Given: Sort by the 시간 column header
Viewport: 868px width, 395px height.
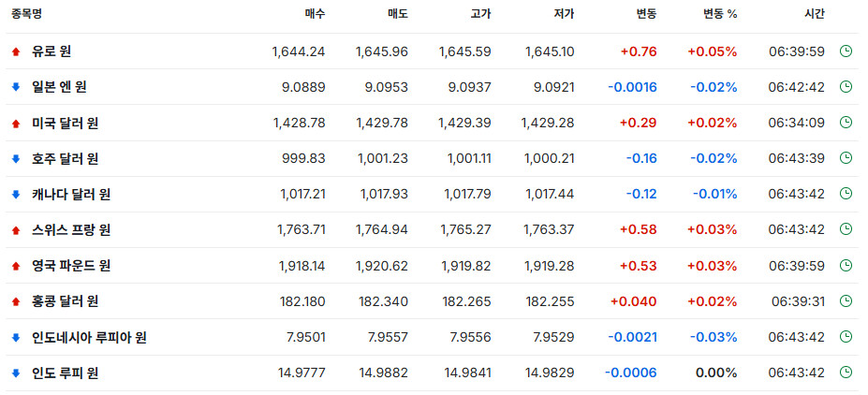Looking at the screenshot, I should point(815,14).
